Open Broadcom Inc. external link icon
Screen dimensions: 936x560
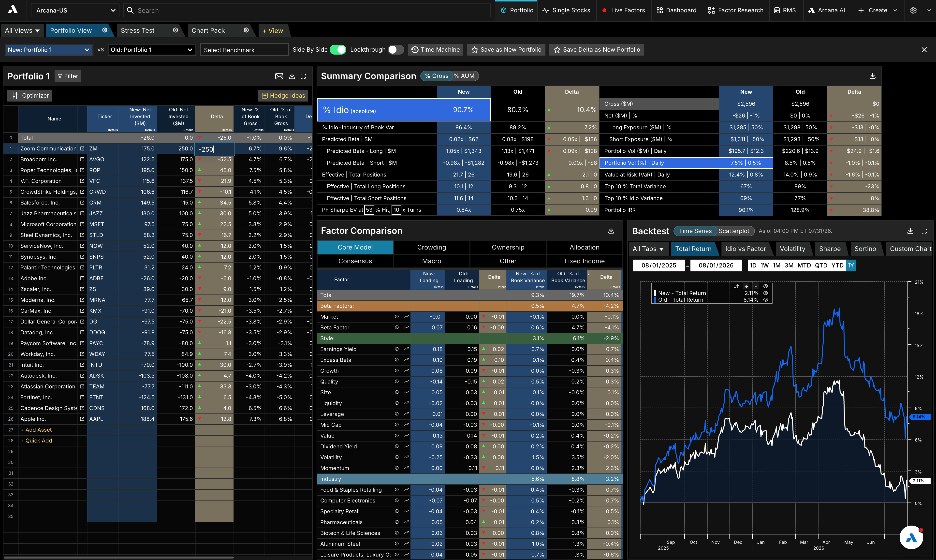pos(82,159)
